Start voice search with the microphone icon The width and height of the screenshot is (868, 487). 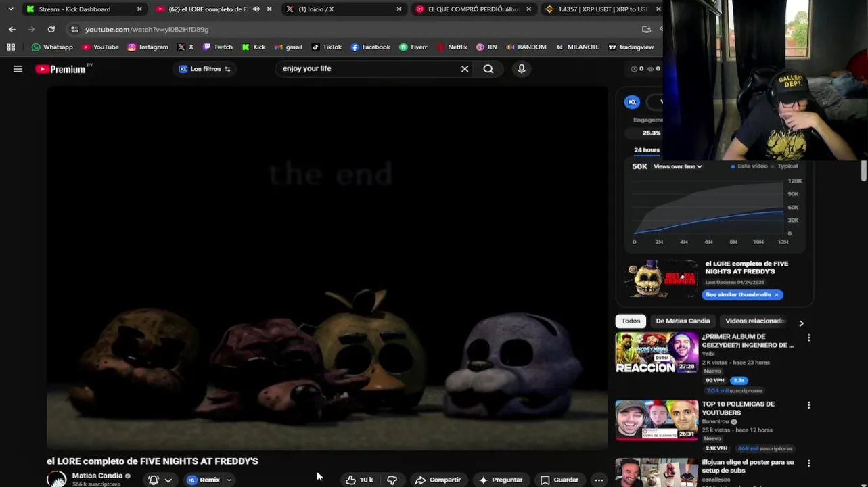click(x=522, y=69)
